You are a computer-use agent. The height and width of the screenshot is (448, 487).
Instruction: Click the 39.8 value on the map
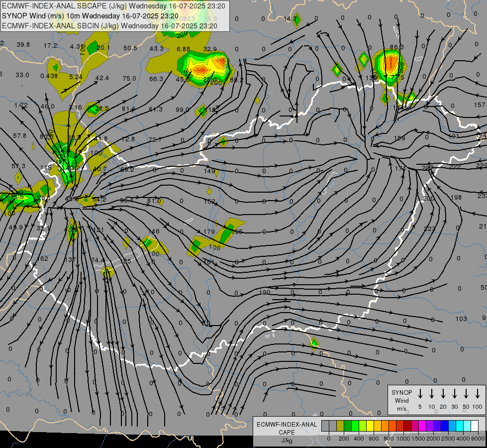[x=23, y=45]
